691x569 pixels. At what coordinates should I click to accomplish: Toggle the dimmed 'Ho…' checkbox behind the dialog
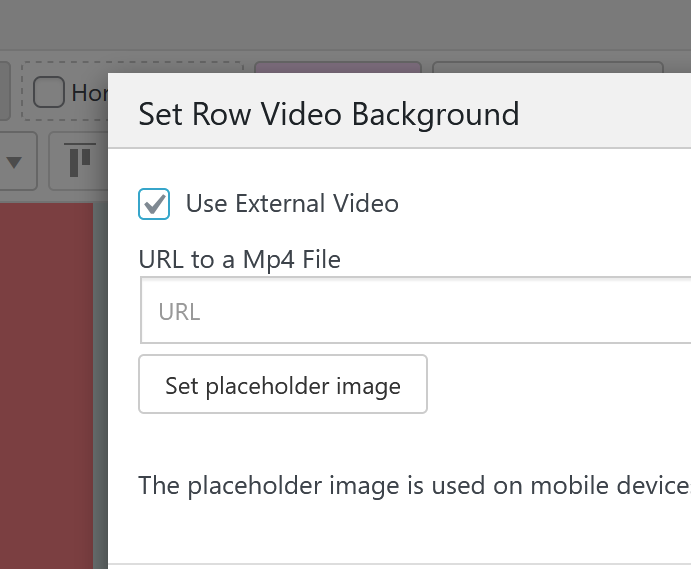49,93
